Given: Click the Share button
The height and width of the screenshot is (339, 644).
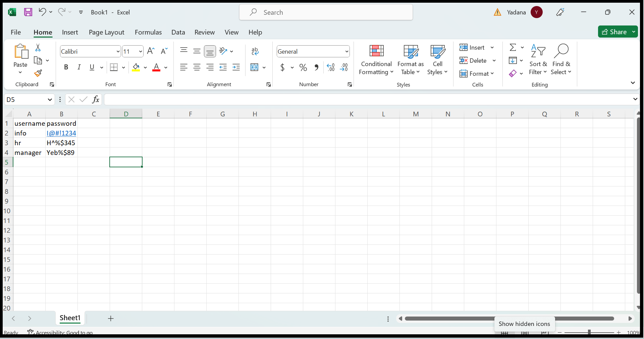Looking at the screenshot, I should point(618,32).
